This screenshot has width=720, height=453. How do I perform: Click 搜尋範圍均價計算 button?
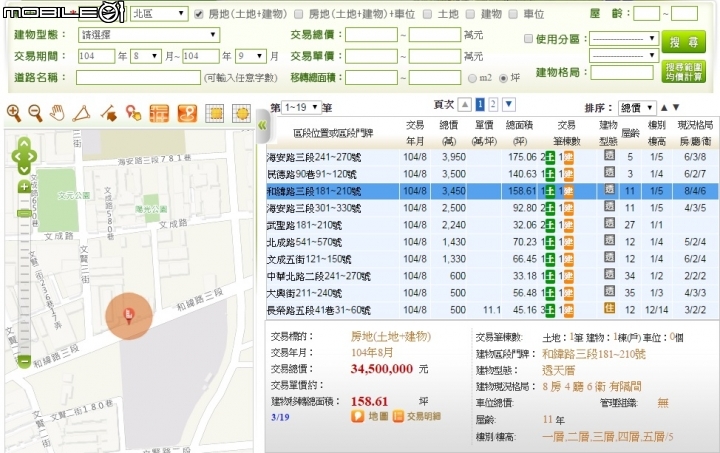[683, 72]
